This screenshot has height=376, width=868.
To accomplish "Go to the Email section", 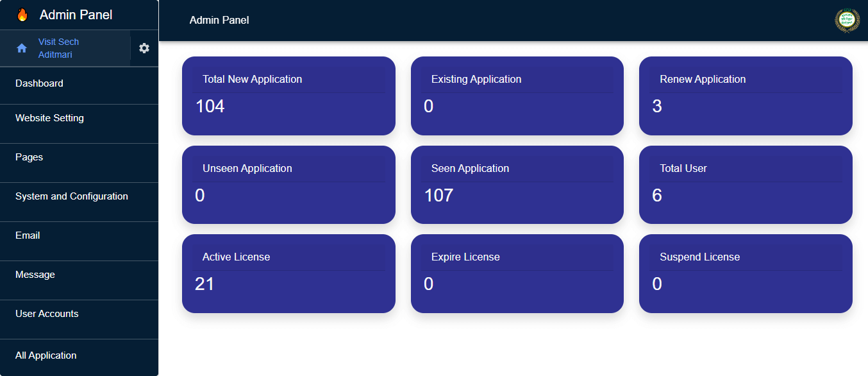I will [28, 235].
